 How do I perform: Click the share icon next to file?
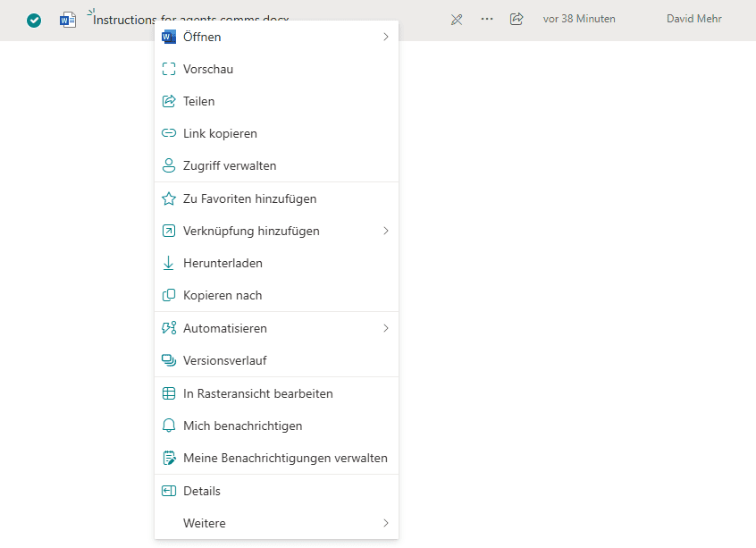(x=517, y=19)
